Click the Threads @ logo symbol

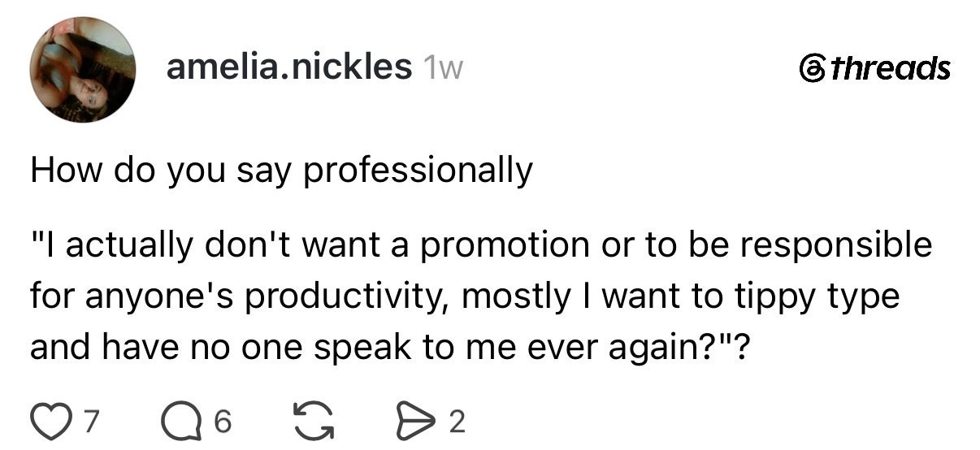coord(812,68)
